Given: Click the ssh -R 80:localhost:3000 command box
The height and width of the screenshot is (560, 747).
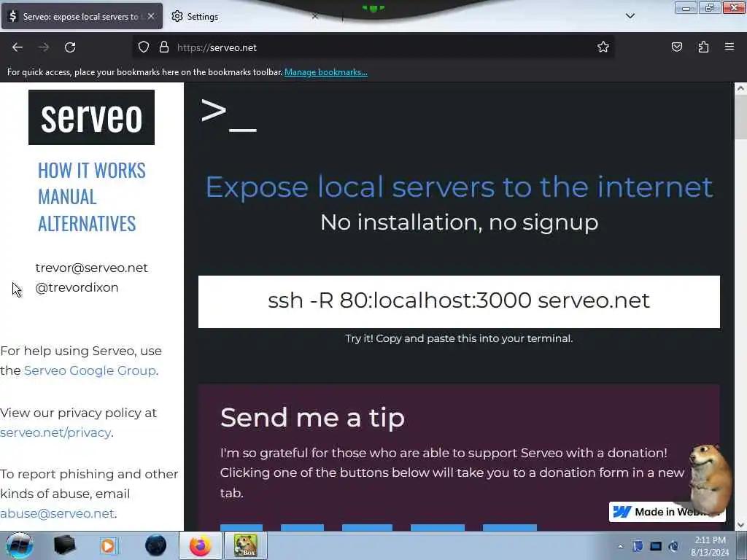Looking at the screenshot, I should (x=459, y=302).
